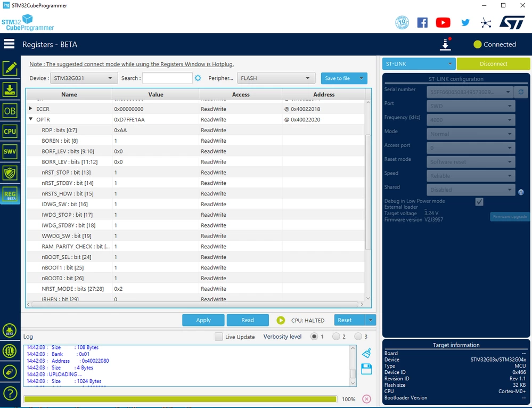Open the OB Option Bytes panel
This screenshot has height=408, width=532.
click(x=10, y=111)
